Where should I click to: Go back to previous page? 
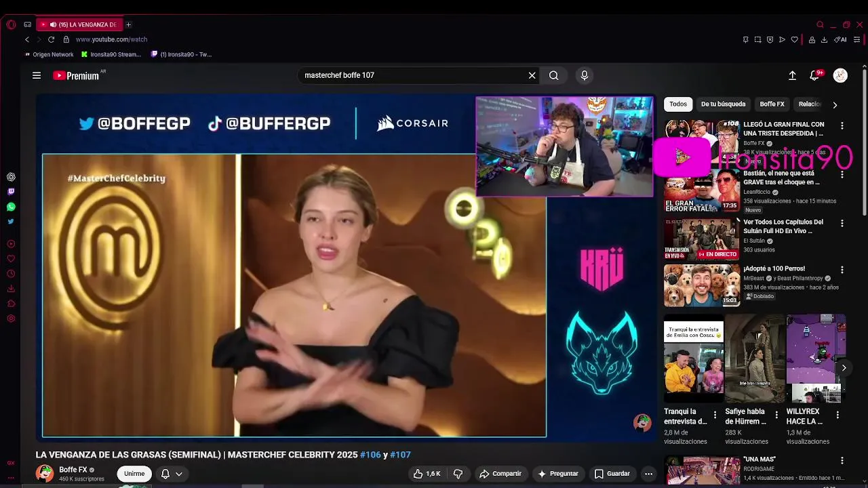click(27, 39)
